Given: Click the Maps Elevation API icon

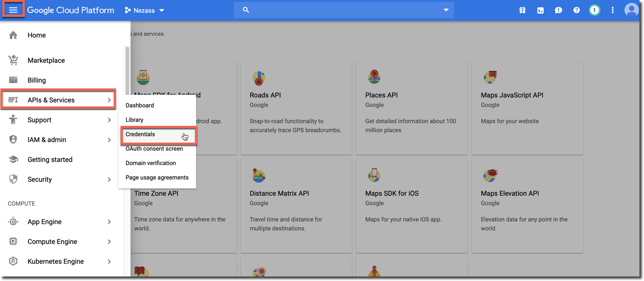Looking at the screenshot, I should click(490, 175).
